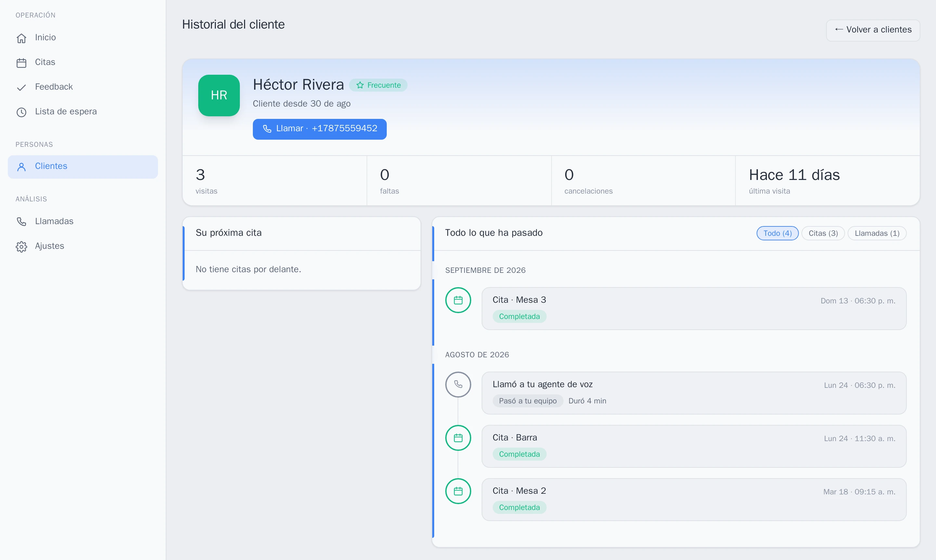Open the Cita · Mesa 2 entry
Viewport: 936px width, 560px height.
[694, 500]
